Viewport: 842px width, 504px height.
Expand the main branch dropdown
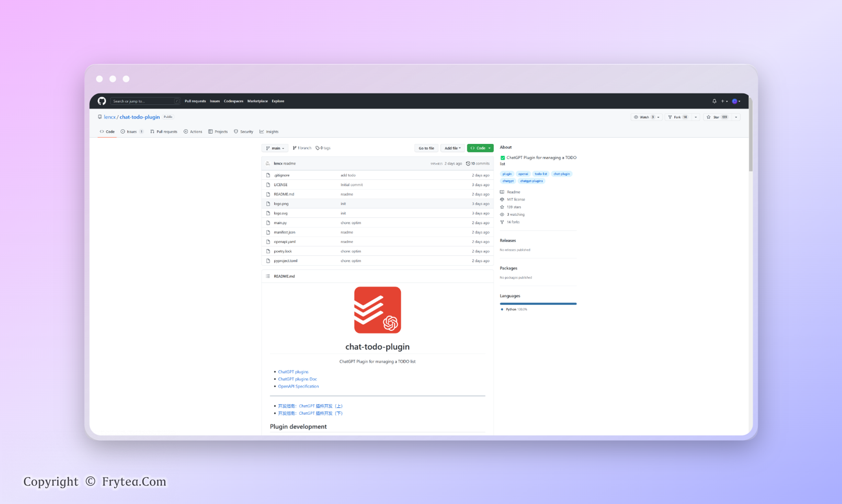click(275, 148)
